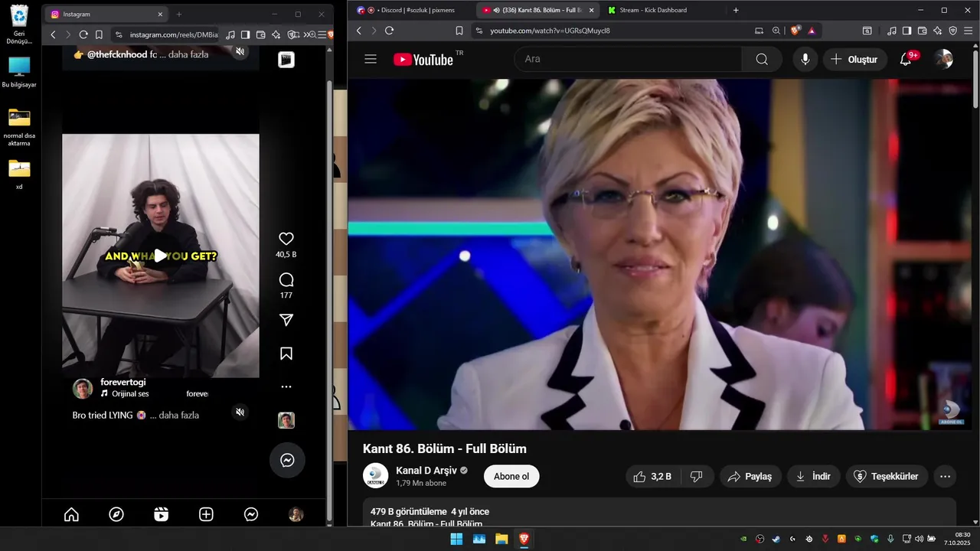Open volume control in the system tray
Viewport: 980px width, 551px height.
coord(919,539)
